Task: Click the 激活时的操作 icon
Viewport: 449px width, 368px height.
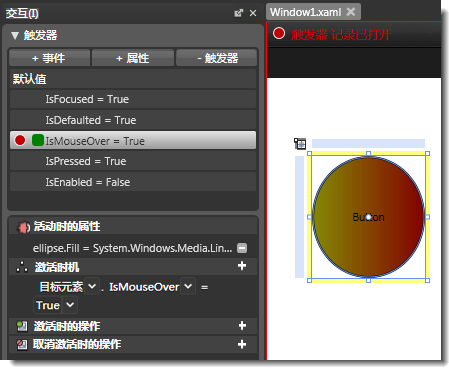Action: point(22,326)
